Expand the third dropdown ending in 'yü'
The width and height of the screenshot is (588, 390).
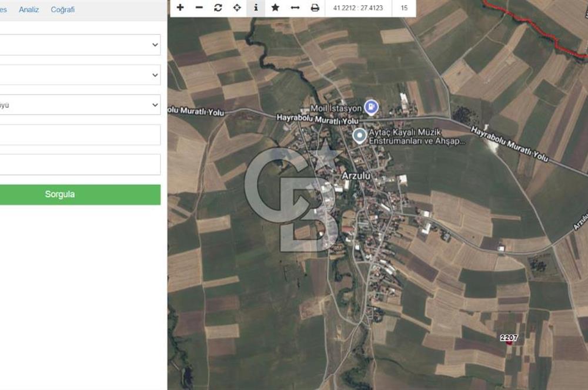(80, 105)
